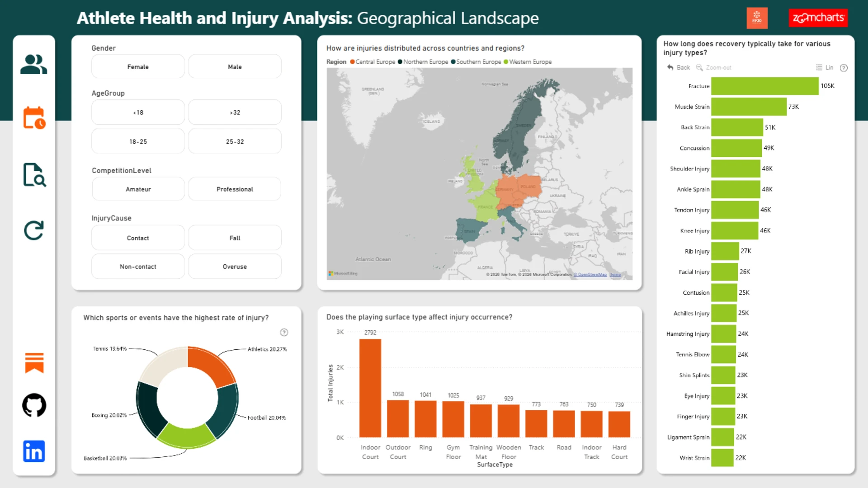Select the 25-32 age group filter
Screen dimensions: 868x488
[235, 141]
